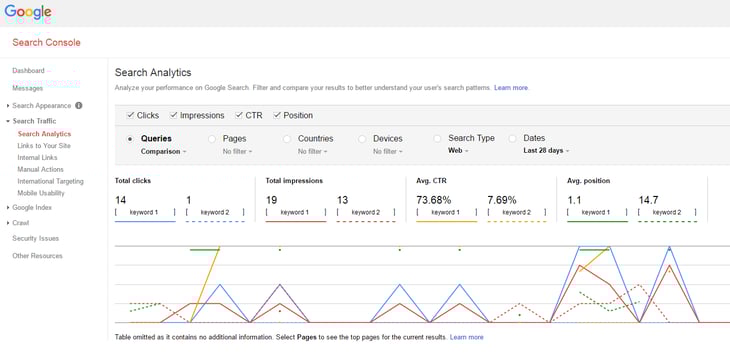
Task: Select the Pages radio button
Action: (x=212, y=139)
